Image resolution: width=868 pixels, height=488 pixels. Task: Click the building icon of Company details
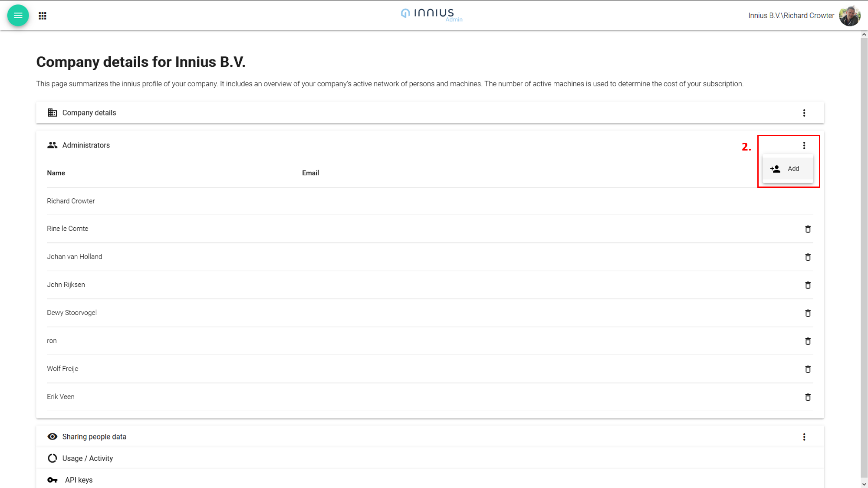(52, 113)
